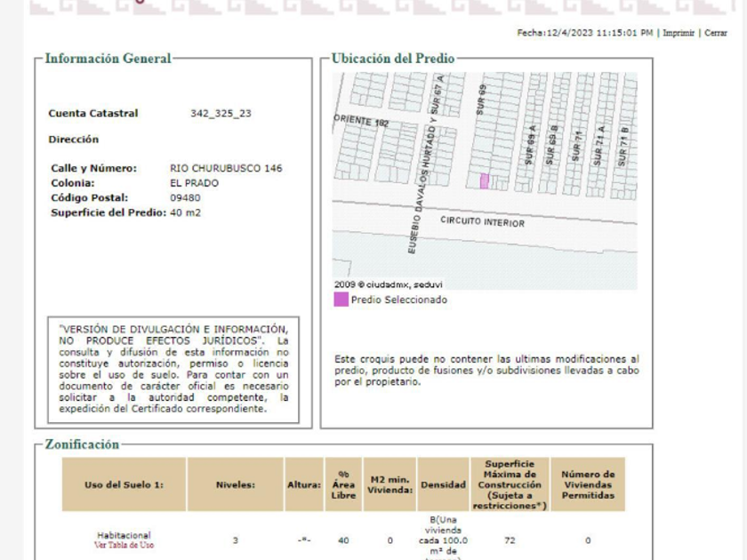Click the Altura column header
This screenshot has width=747, height=560.
point(304,484)
